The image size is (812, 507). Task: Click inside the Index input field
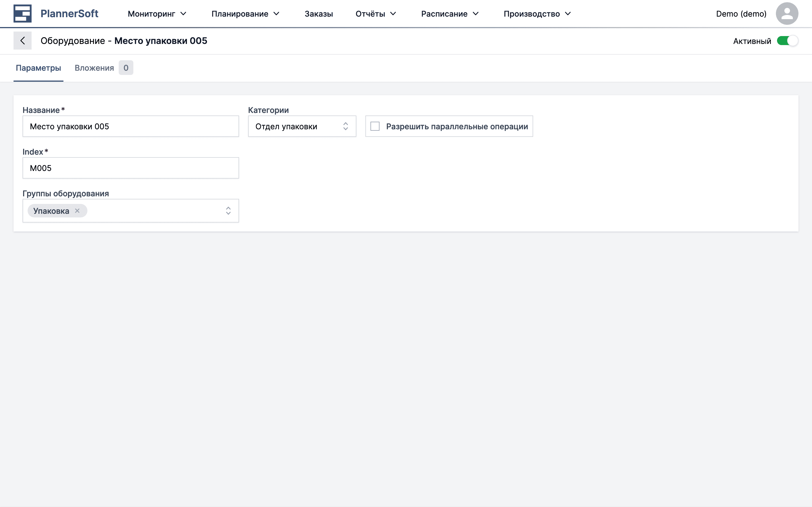tap(131, 168)
